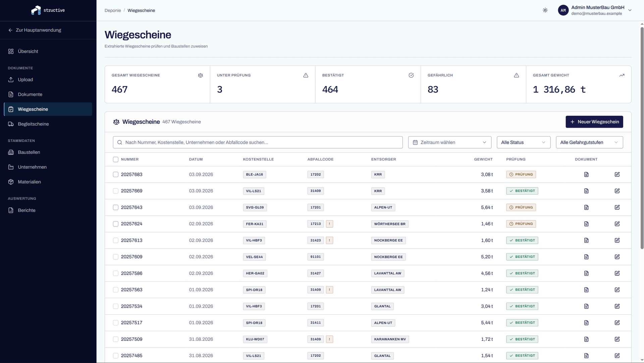Tick the checkbox for 20257643
644x363 pixels.
[116, 208]
